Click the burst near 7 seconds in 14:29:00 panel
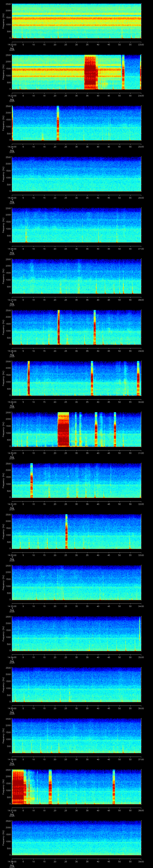Screen dimensions: 153x868 click(x=29, y=378)
